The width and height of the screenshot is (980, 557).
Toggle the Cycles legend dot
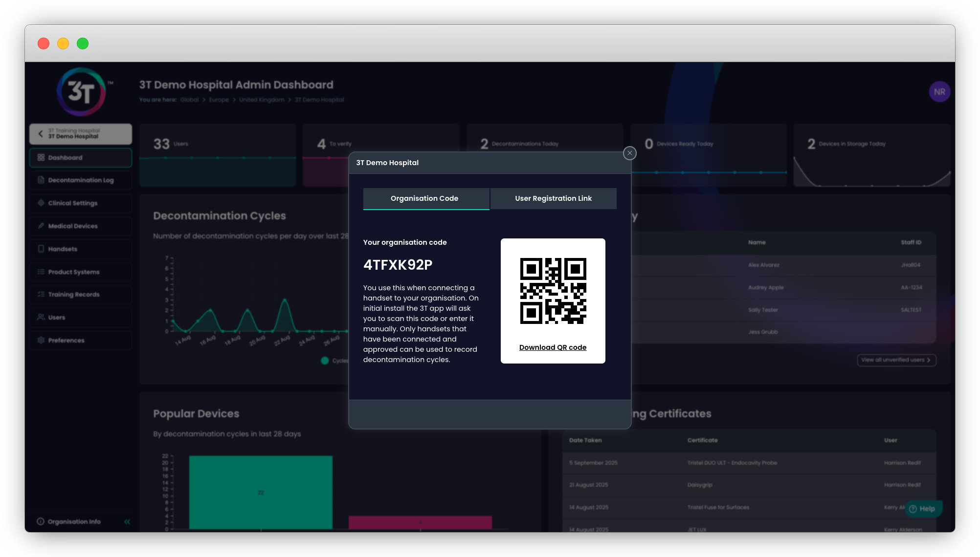coord(325,361)
